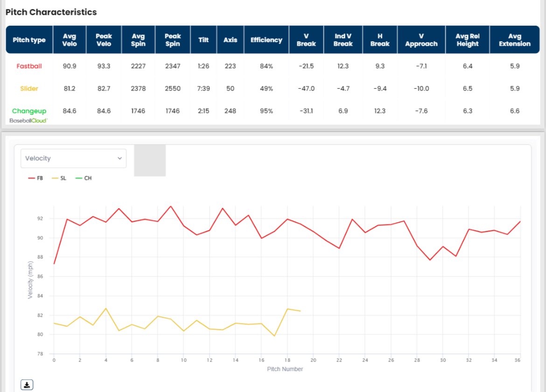Sort by Peak Velo column header
The width and height of the screenshot is (546, 392).
point(104,40)
